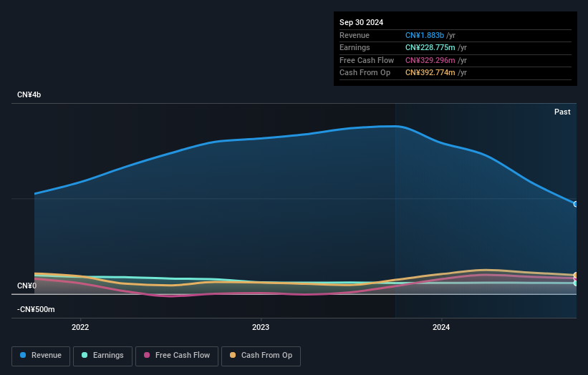Toggle the Revenue legend button
The image size is (588, 375).
coord(41,356)
